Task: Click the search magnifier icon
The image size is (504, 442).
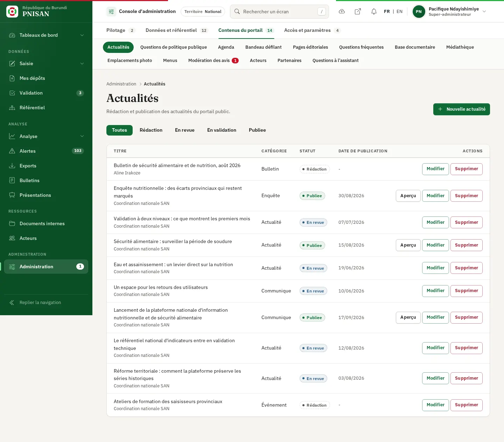Action: point(237,12)
